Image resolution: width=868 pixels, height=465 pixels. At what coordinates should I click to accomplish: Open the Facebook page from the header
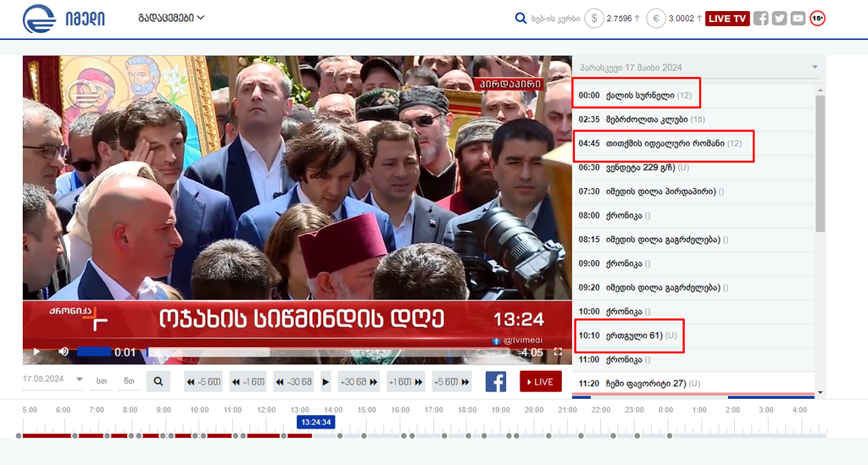pyautogui.click(x=761, y=19)
